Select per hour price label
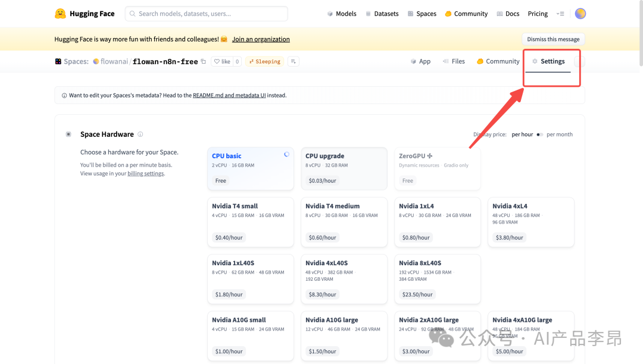Viewport: 643px width, 364px height. (x=522, y=134)
